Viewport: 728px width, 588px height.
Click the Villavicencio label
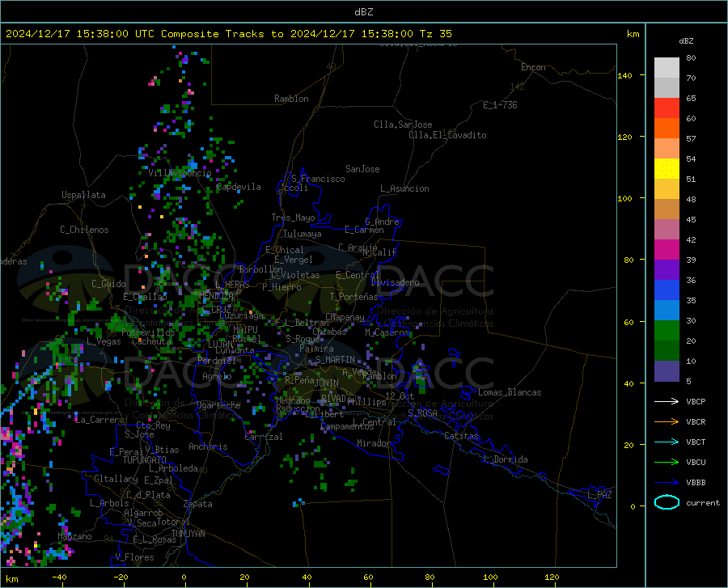180,173
